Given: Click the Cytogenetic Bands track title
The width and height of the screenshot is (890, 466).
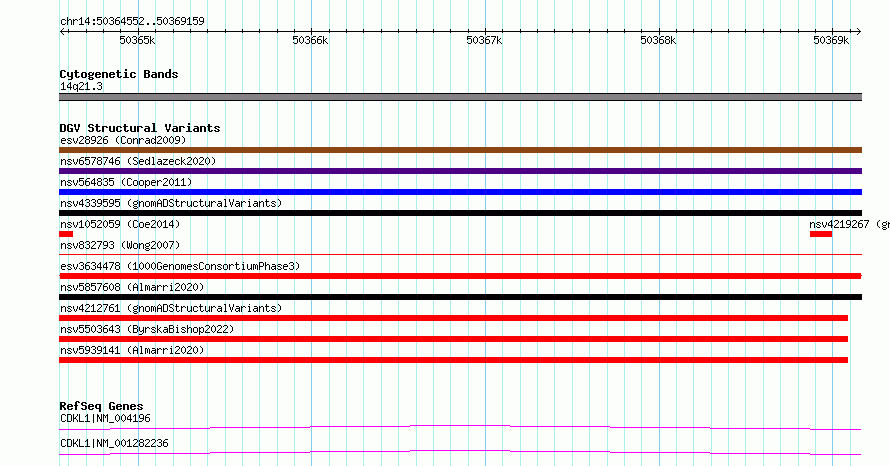Looking at the screenshot, I should pyautogui.click(x=119, y=74).
